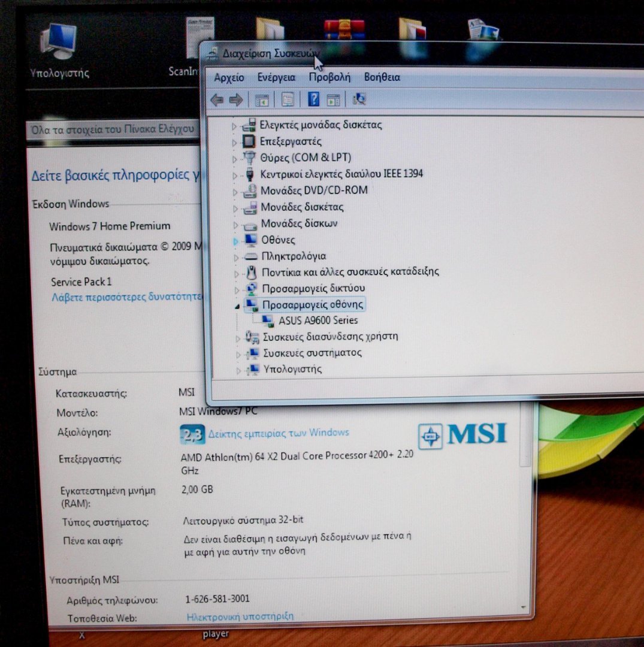Screen dimensions: 644x647
Task: Click the Οθόνες monitor icon
Action: coord(251,240)
